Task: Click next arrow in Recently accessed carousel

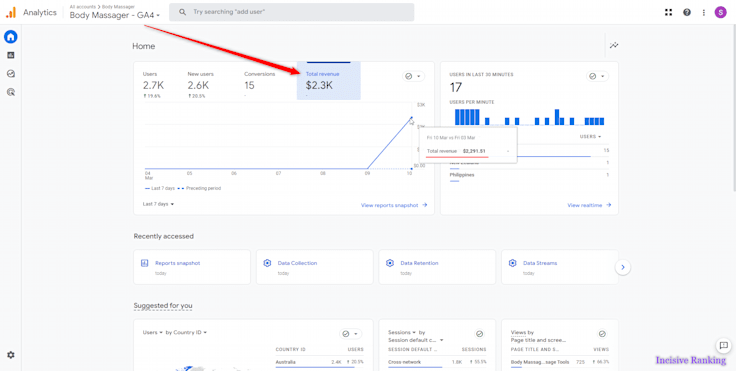Action: (623, 267)
